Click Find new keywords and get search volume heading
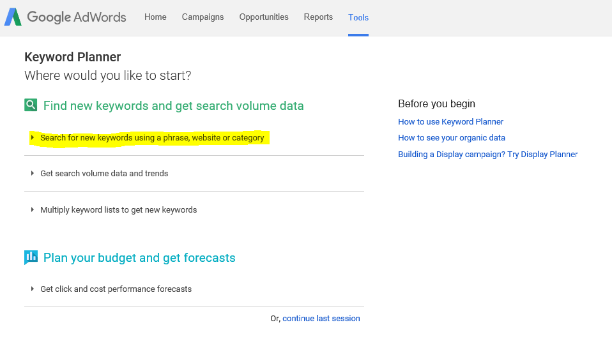This screenshot has width=612, height=364. 173,106
